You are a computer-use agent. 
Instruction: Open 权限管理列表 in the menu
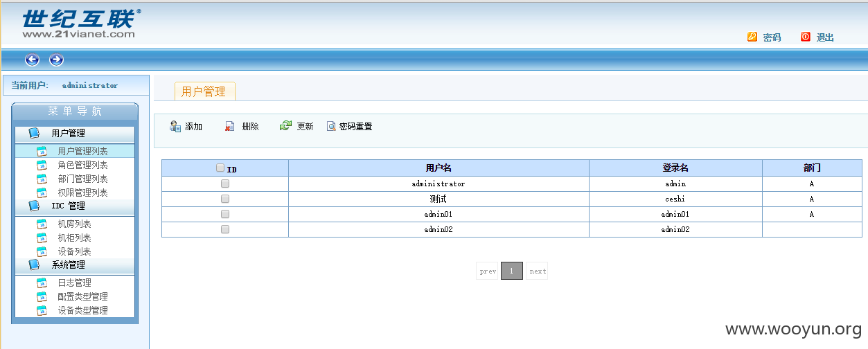(82, 193)
